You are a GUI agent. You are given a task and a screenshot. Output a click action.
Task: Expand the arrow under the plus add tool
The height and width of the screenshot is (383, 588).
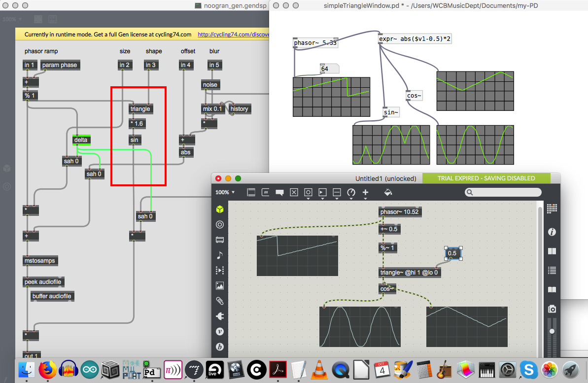pyautogui.click(x=365, y=199)
